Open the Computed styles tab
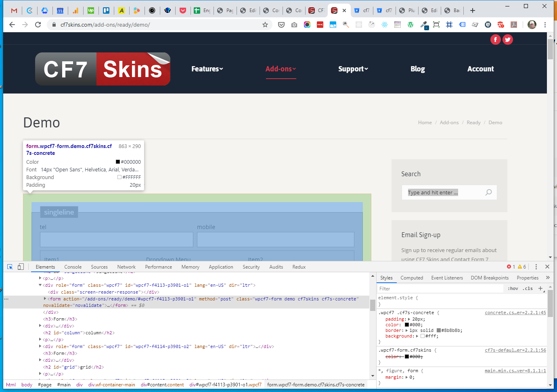Image resolution: width=557 pixels, height=392 pixels. tap(412, 278)
